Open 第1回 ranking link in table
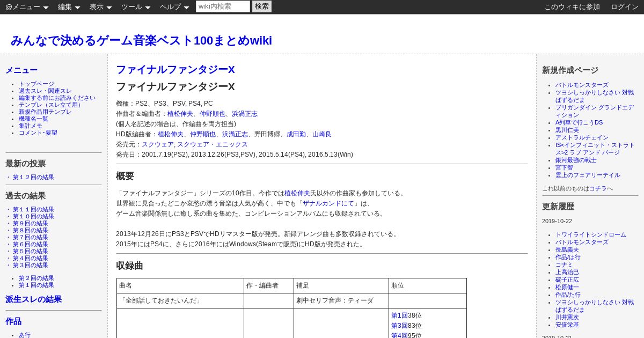The height and width of the screenshot is (338, 644). point(399,315)
